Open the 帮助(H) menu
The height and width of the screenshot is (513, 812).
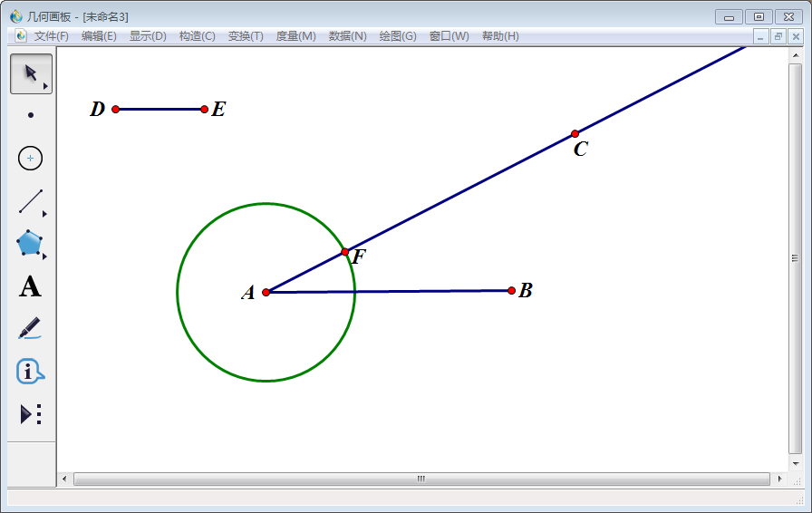[500, 36]
